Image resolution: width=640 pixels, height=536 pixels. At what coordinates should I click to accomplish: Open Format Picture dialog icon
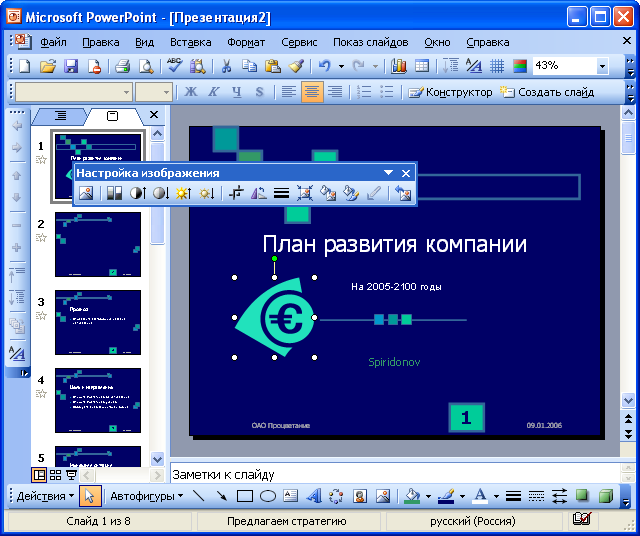tap(351, 193)
